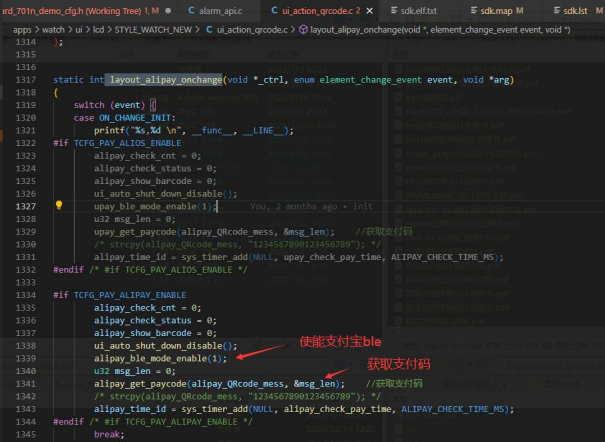Click '#if TCFG_PAY_ALIPAY_ENABLE' on line 1334
Image resolution: width=605 pixels, height=442 pixels.
coord(120,295)
